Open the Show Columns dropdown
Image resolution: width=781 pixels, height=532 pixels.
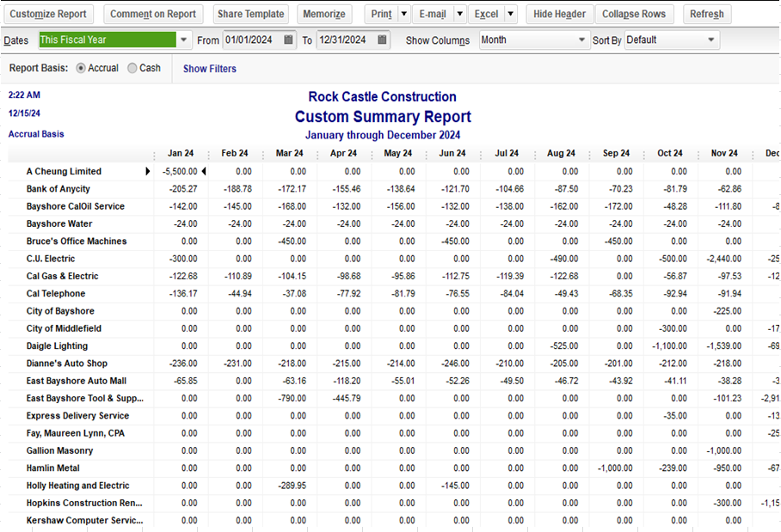click(x=581, y=40)
